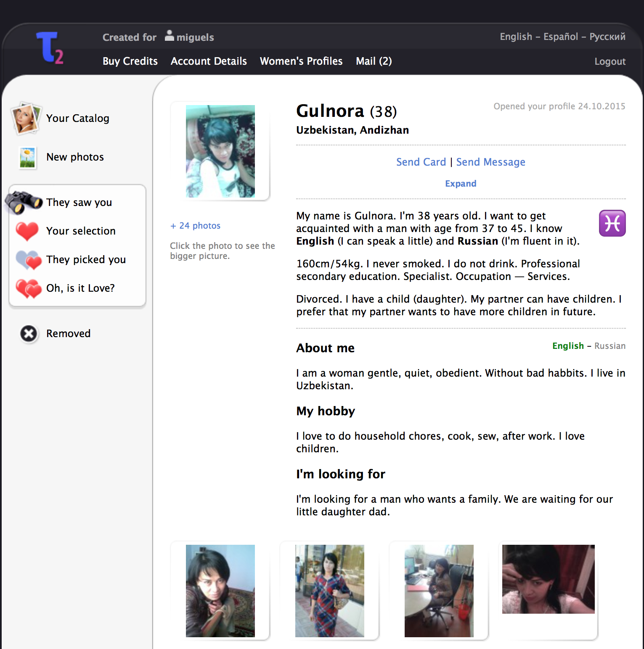Click the Removed X icon
The width and height of the screenshot is (644, 649).
click(x=29, y=334)
